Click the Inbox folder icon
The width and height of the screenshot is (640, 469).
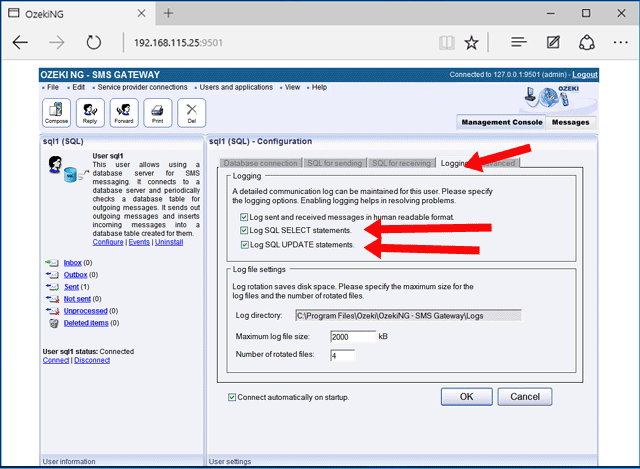pyautogui.click(x=52, y=262)
